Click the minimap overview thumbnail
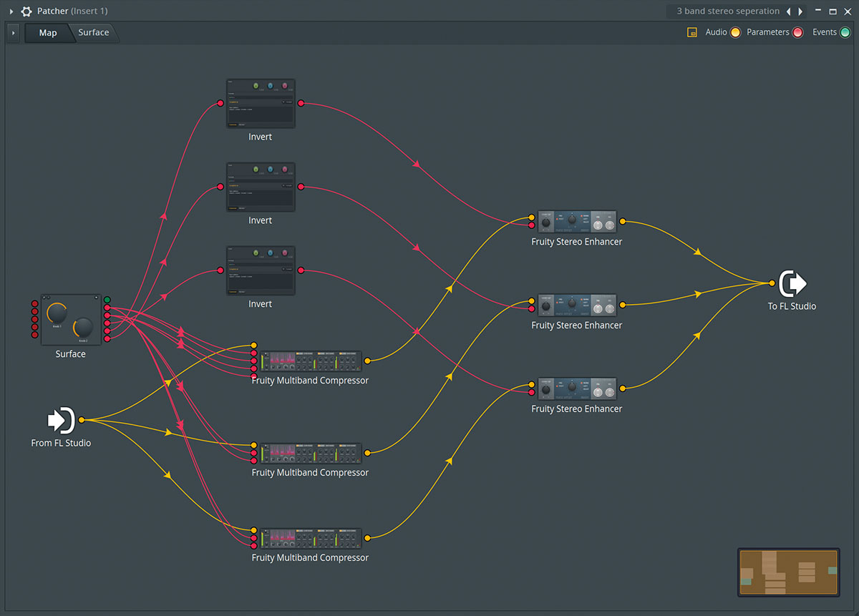 click(789, 572)
